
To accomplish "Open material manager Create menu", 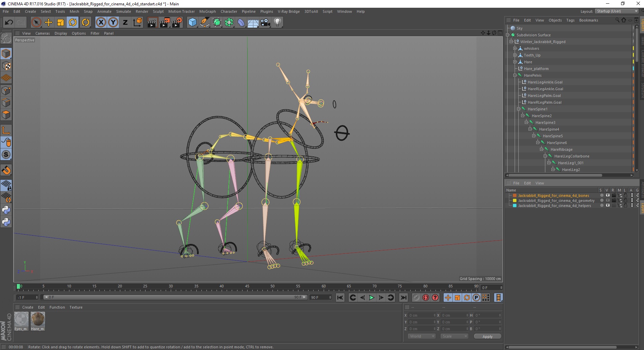I will [x=28, y=307].
